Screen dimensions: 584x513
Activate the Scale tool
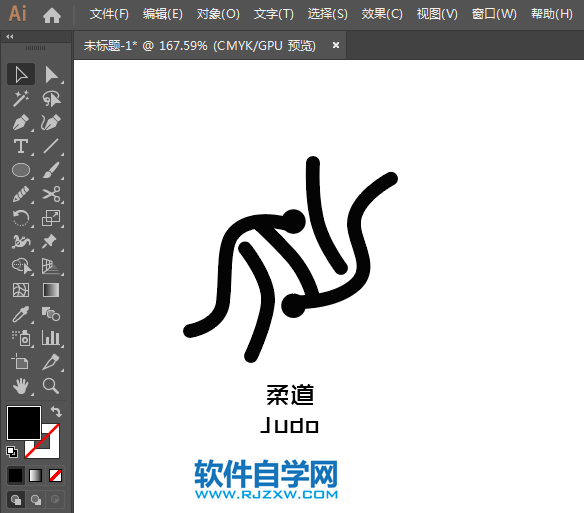51,218
